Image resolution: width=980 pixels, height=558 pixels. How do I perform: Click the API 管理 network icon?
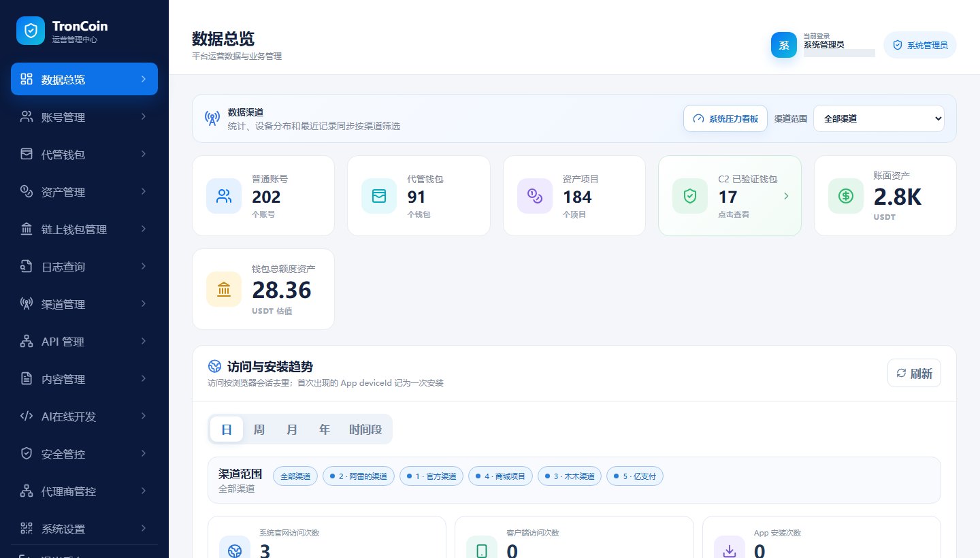click(x=27, y=341)
